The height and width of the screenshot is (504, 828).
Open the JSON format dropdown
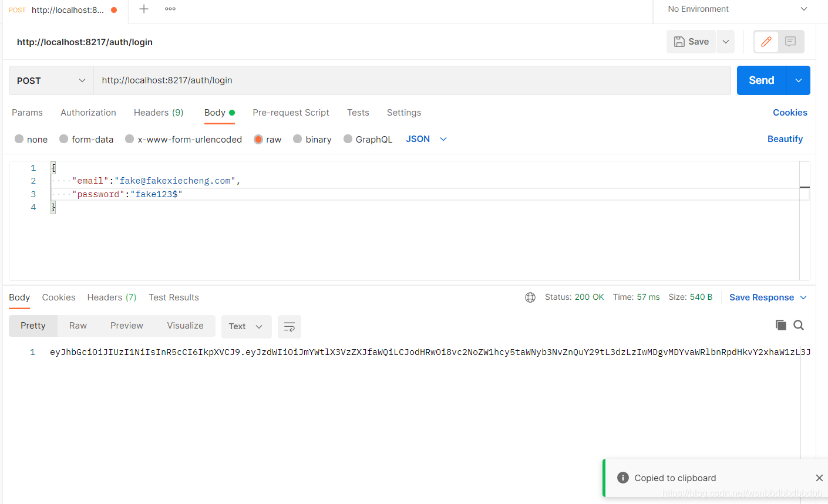426,139
